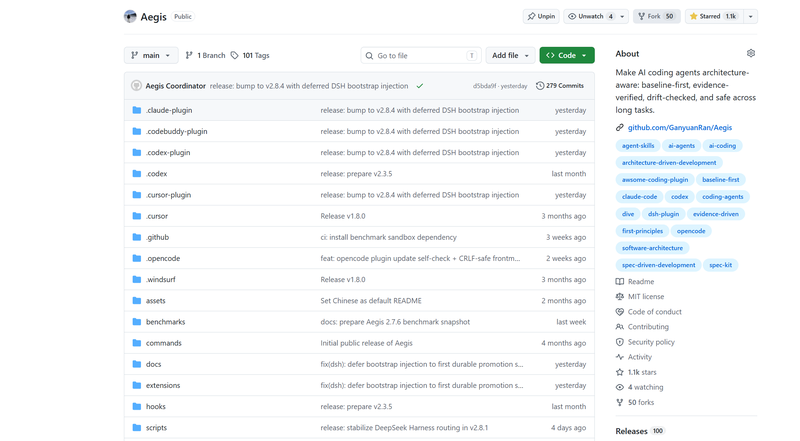Expand the Unwatch notification options arrow
Viewport: 800px width, 441px height.
pos(622,16)
